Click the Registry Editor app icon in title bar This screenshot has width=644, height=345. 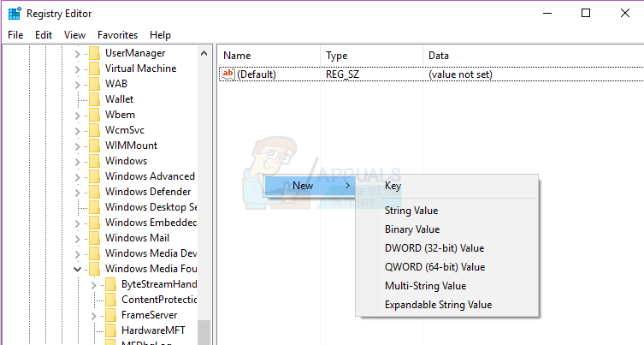(x=15, y=13)
